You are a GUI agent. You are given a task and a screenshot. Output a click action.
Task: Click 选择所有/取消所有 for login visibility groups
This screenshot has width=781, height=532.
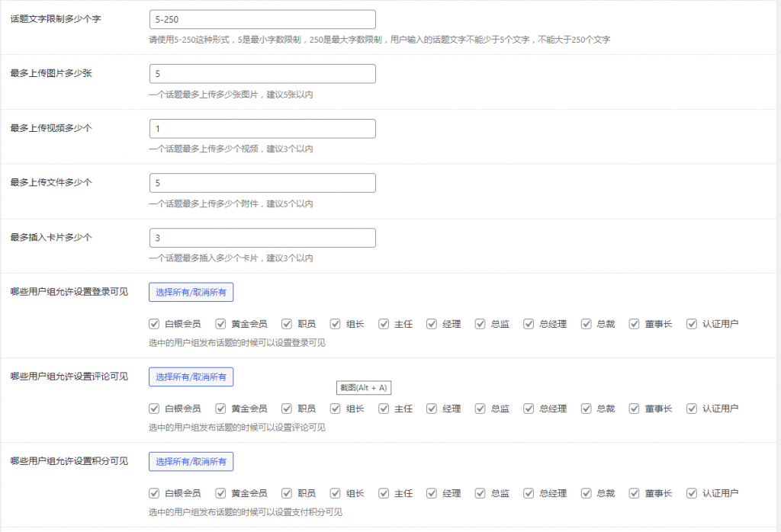pos(191,292)
